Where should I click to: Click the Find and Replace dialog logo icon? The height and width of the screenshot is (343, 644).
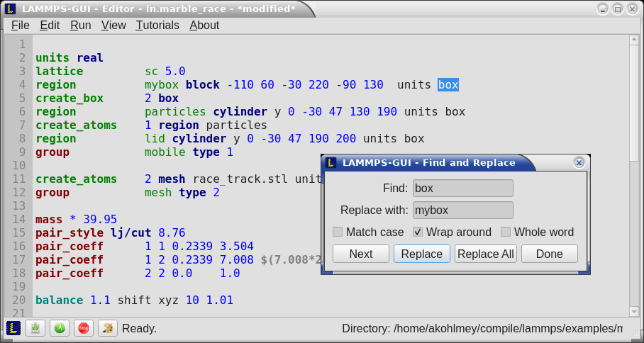pyautogui.click(x=331, y=163)
